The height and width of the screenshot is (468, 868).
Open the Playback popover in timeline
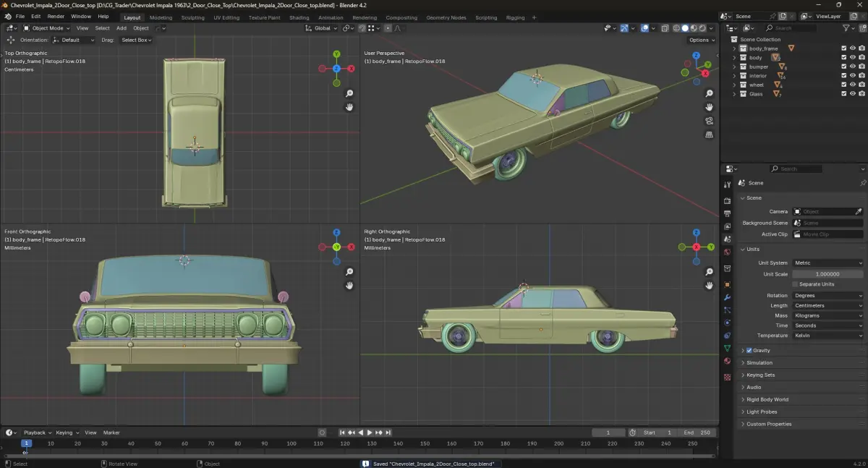35,433
